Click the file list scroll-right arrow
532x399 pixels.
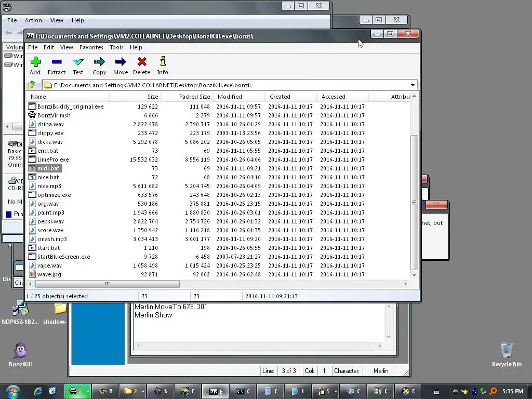tap(405, 284)
